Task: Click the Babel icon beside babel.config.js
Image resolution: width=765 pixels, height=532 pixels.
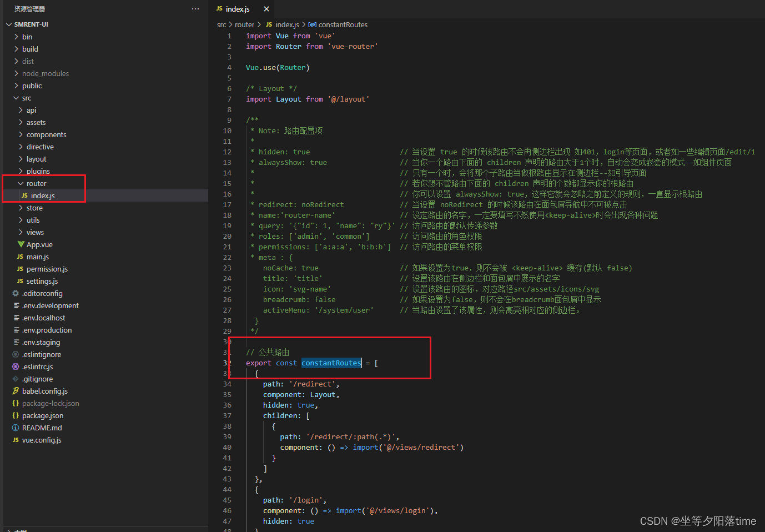Action: click(16, 391)
